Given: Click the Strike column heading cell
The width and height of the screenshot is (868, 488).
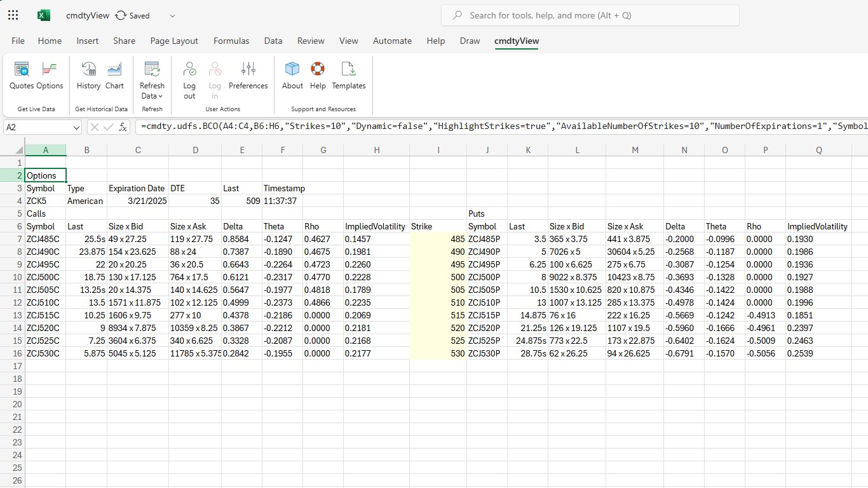Looking at the screenshot, I should coord(438,226).
